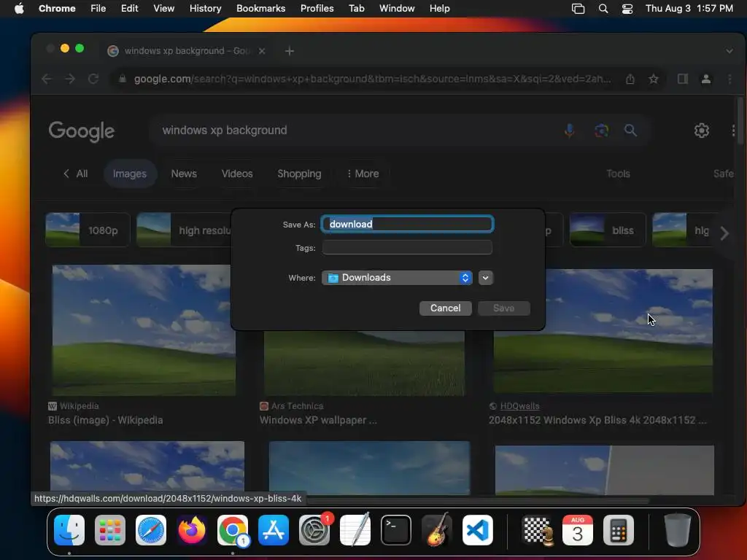The width and height of the screenshot is (747, 560).
Task: Open the Chrome menu in menu bar
Action: click(57, 9)
